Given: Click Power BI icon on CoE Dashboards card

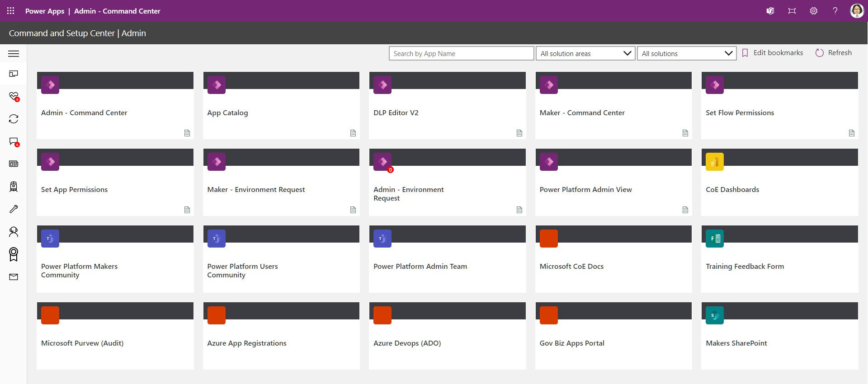Looking at the screenshot, I should pyautogui.click(x=715, y=162).
